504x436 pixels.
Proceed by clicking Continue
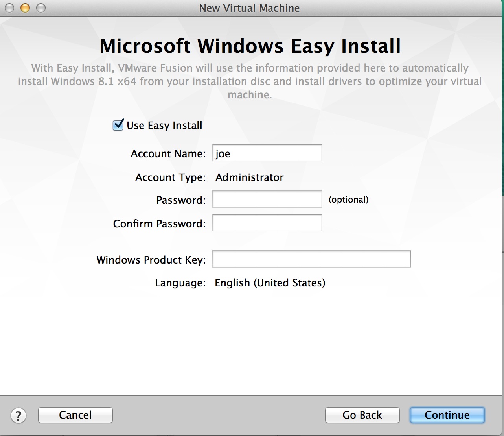[x=447, y=415]
